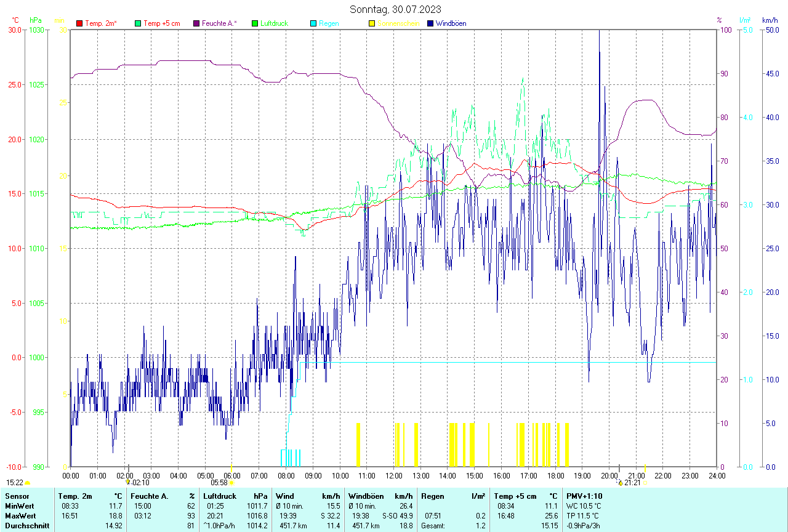788x532 pixels.
Task: Click the maximum temperature value 18.8
Action: pyautogui.click(x=115, y=515)
